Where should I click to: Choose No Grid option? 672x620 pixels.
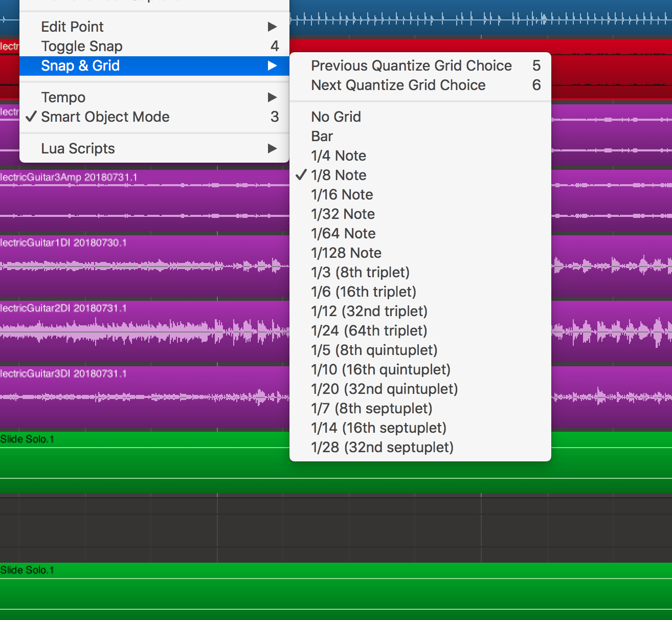(336, 117)
